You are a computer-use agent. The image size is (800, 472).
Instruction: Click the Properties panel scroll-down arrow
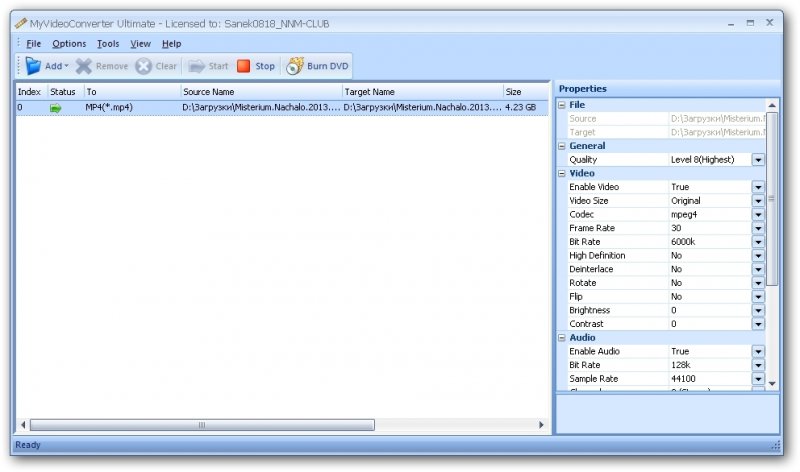pos(772,384)
